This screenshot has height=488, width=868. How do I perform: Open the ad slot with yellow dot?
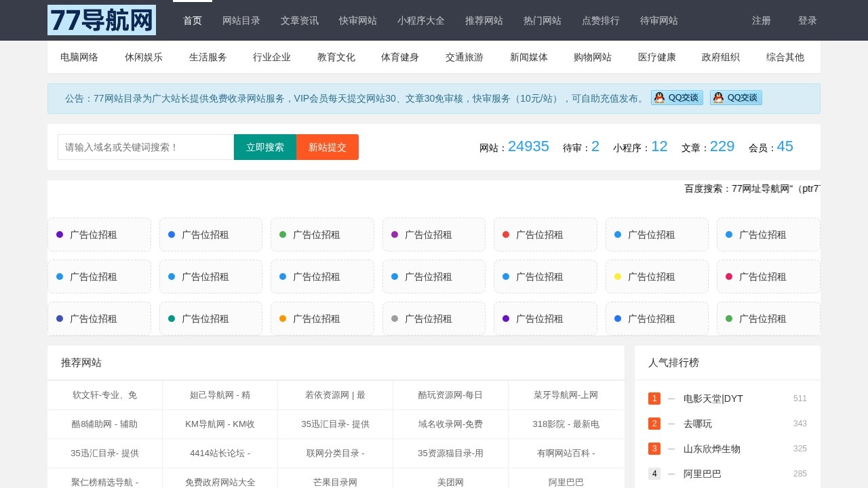tap(657, 277)
